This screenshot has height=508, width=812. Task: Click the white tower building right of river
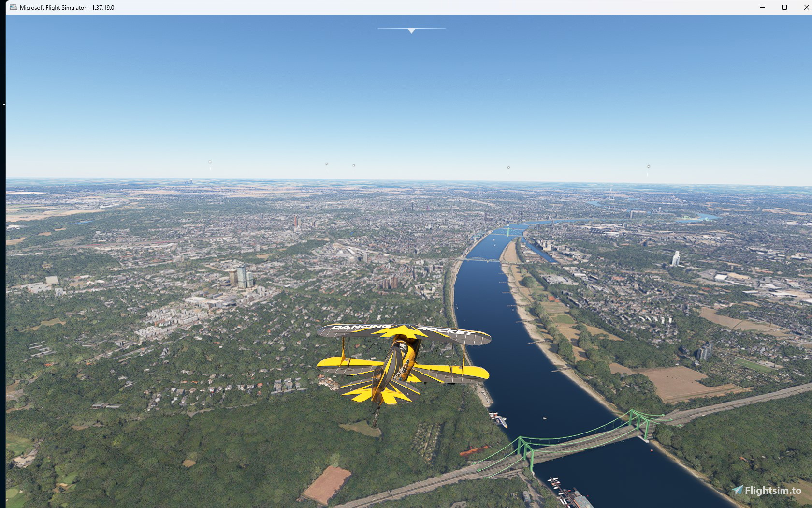pos(675,258)
